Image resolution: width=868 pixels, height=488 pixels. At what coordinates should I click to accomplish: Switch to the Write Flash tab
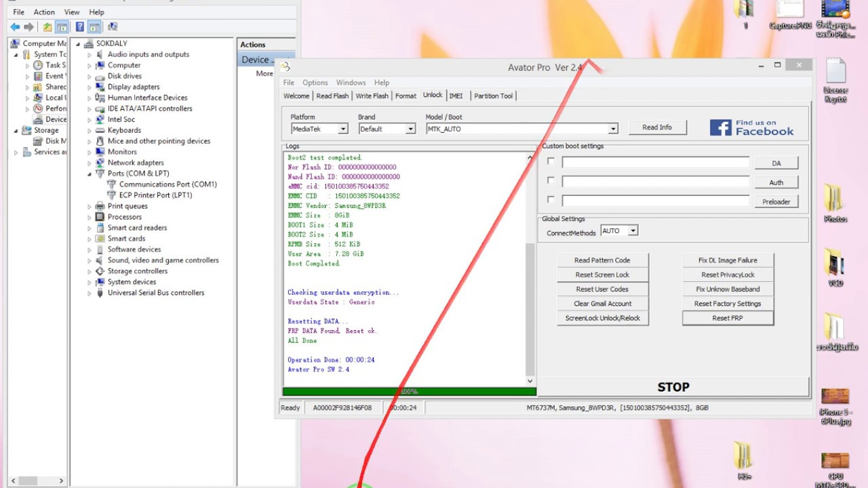(372, 96)
